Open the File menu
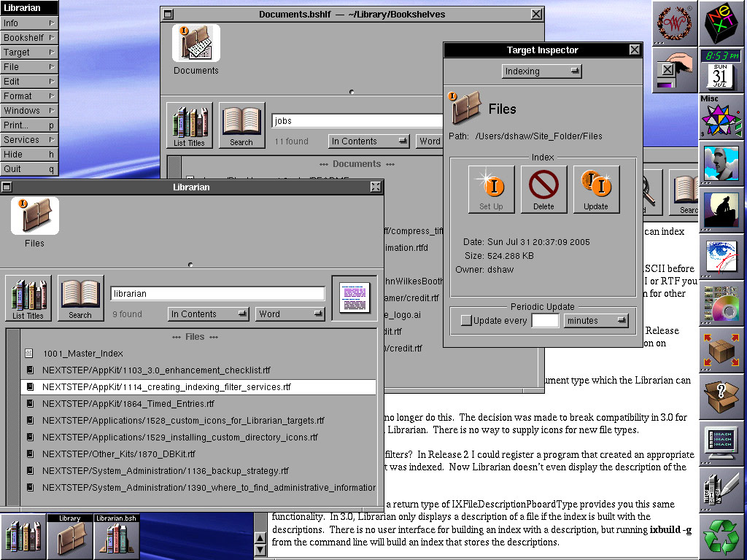Screen dimensions: 747x560 (x=29, y=66)
